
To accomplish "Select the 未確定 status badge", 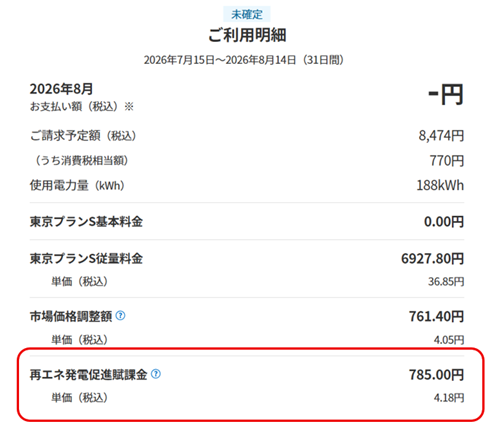I will [x=247, y=14].
